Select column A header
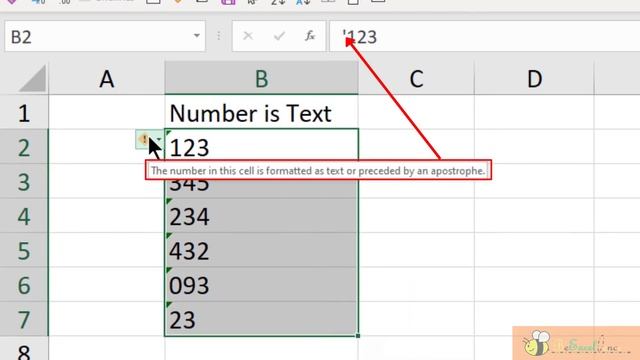 [x=107, y=78]
